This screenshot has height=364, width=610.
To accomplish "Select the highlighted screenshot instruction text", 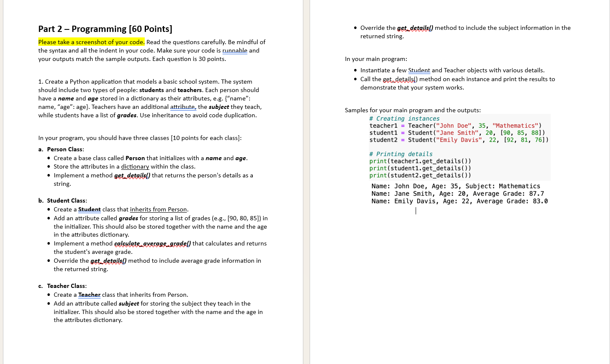I will pyautogui.click(x=90, y=42).
